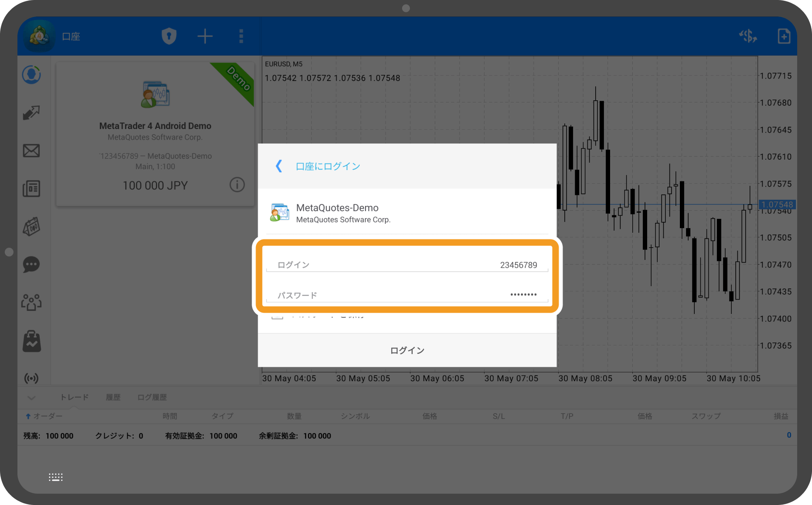This screenshot has height=505, width=812.
Task: Click the EURUSD, M5 chart label
Action: point(283,64)
